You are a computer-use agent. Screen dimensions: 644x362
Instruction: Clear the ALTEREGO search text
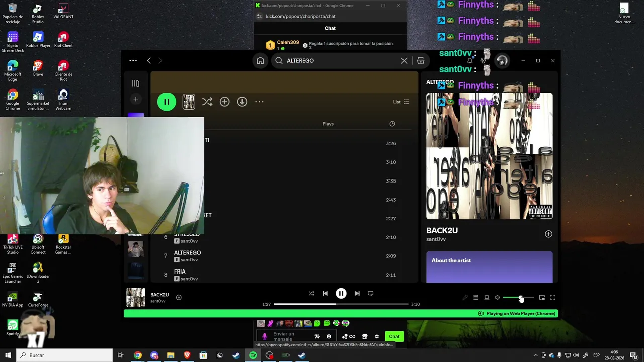(x=404, y=61)
